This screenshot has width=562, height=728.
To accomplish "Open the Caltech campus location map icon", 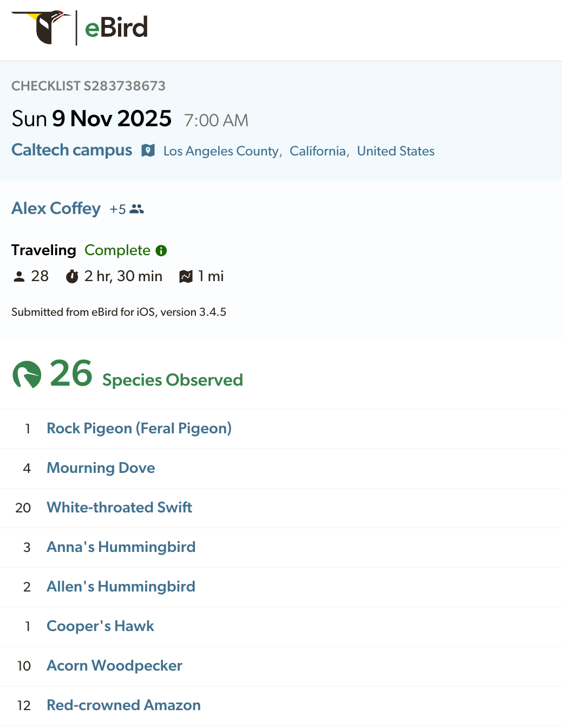I will click(x=148, y=151).
